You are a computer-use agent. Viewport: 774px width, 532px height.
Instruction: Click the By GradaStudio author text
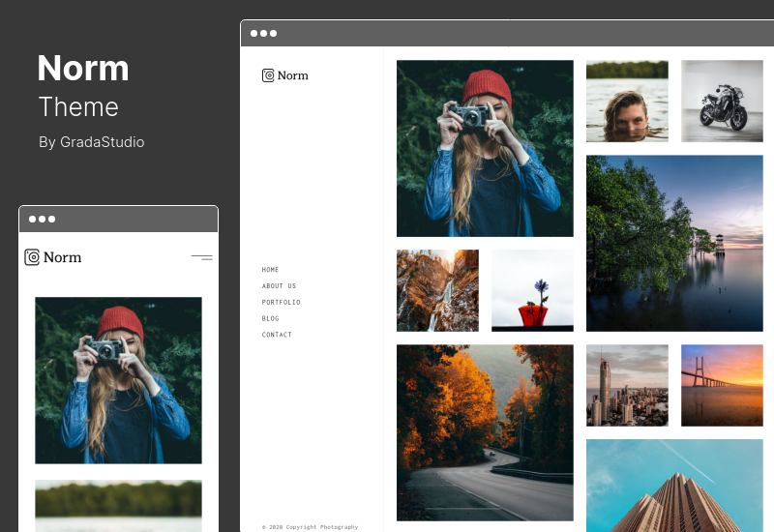91,142
